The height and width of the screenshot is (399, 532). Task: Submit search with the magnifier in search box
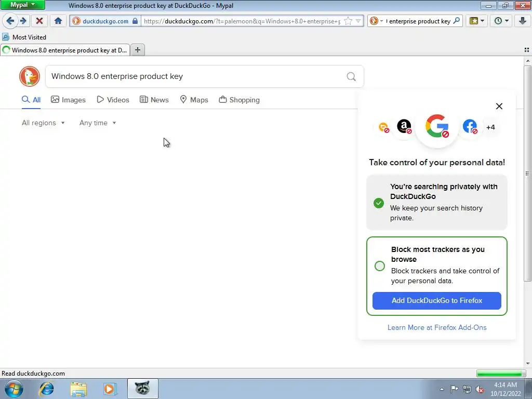351,76
